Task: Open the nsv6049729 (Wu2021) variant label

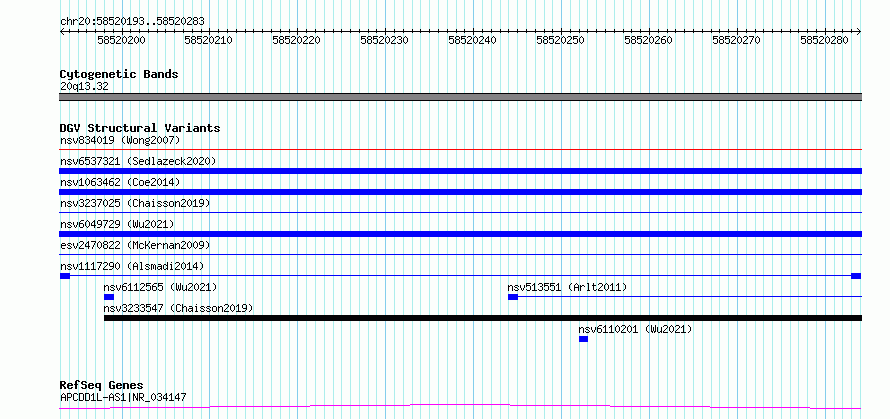Action: [117, 224]
